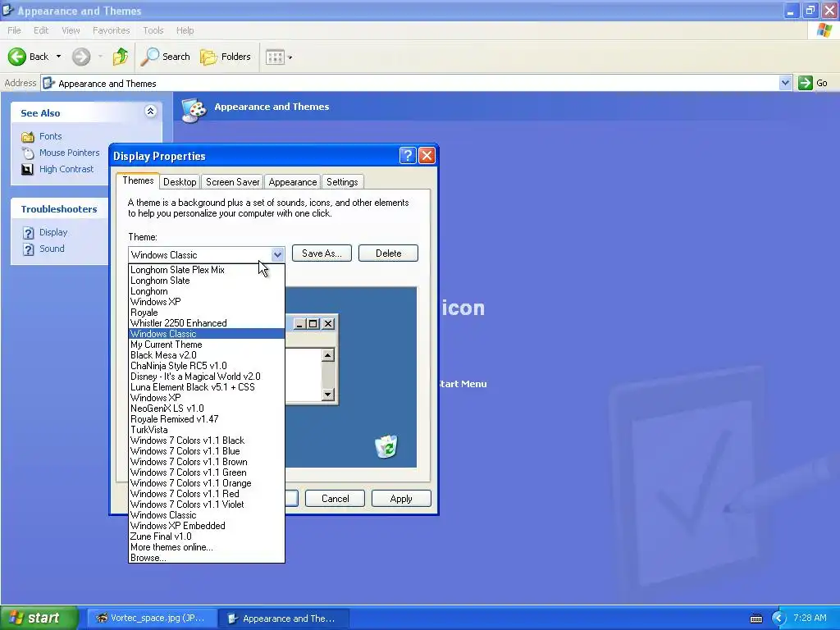Click the Save As... button
Screen dimensions: 840x630
pos(322,253)
